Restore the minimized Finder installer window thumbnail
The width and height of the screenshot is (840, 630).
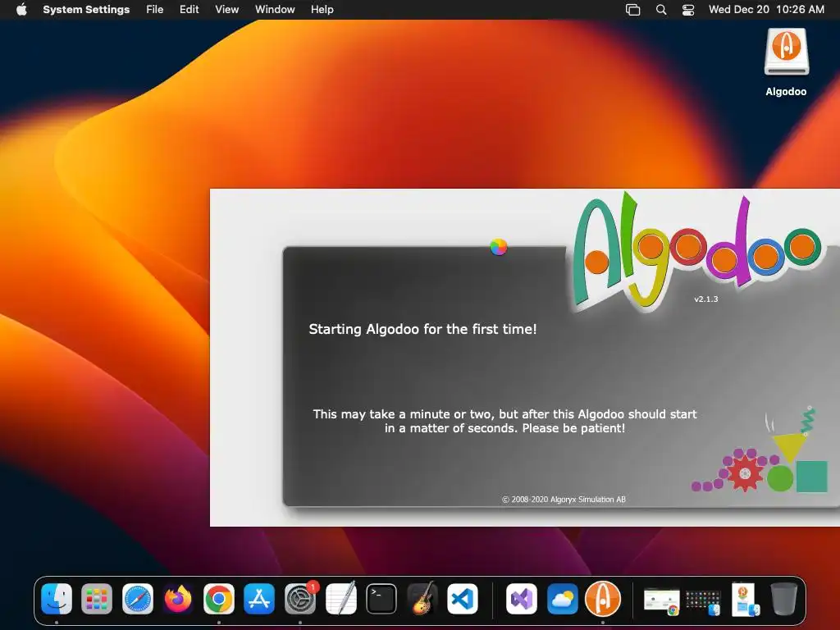(x=746, y=599)
